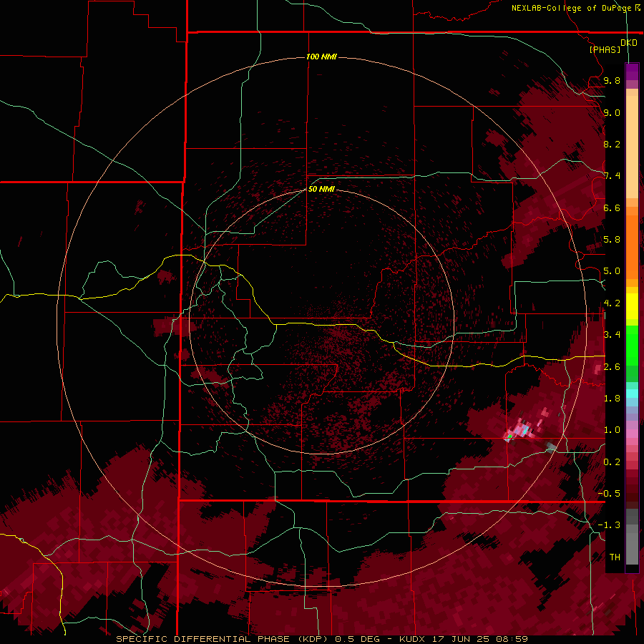Click the -1.3 value on color scale

[x=609, y=525]
